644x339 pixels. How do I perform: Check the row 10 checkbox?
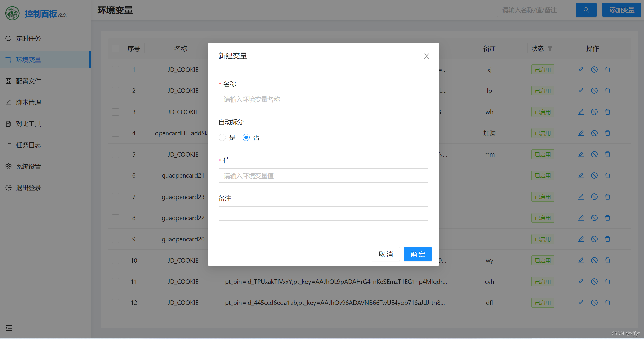[116, 260]
